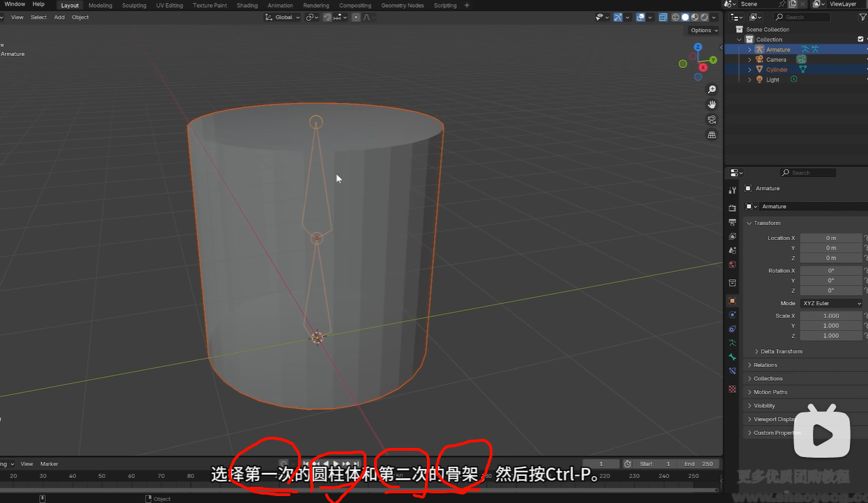Click the Cylinder mesh data icon in outliner

pyautogui.click(x=803, y=70)
